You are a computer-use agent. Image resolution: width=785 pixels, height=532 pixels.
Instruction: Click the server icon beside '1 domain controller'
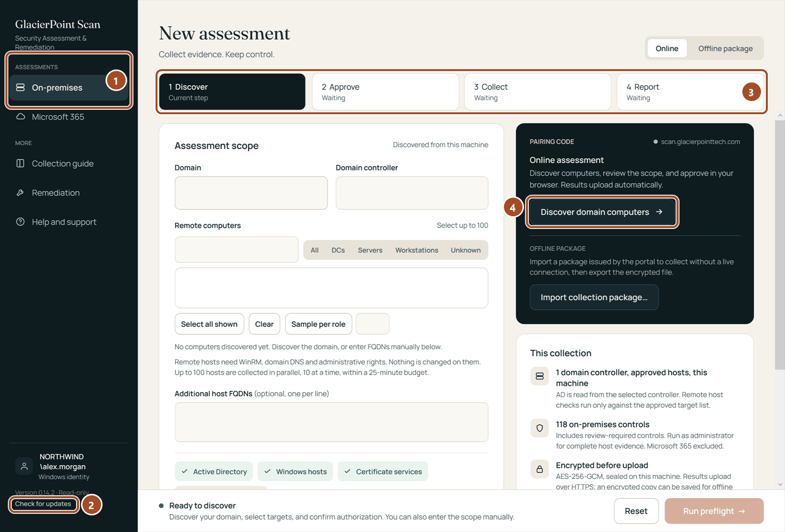tap(540, 376)
